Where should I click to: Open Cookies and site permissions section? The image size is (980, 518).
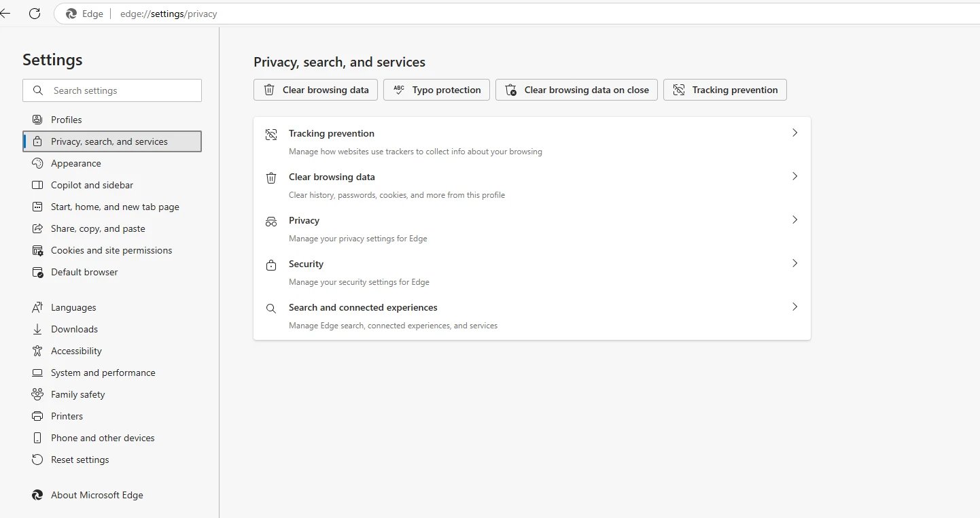click(x=112, y=250)
